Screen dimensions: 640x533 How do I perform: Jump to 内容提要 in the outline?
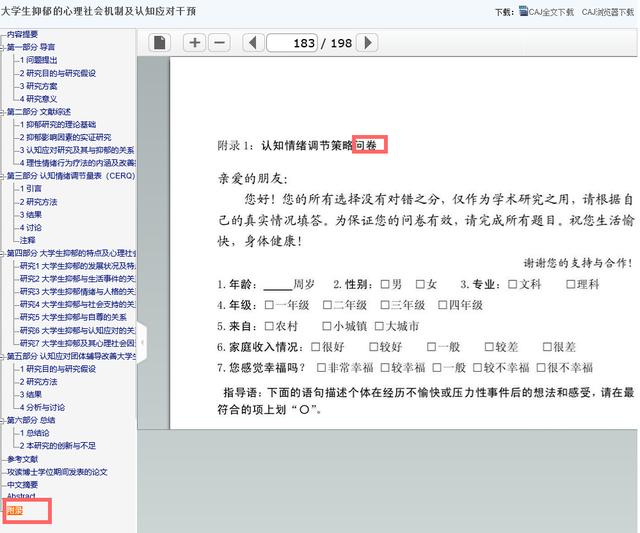pos(24,34)
